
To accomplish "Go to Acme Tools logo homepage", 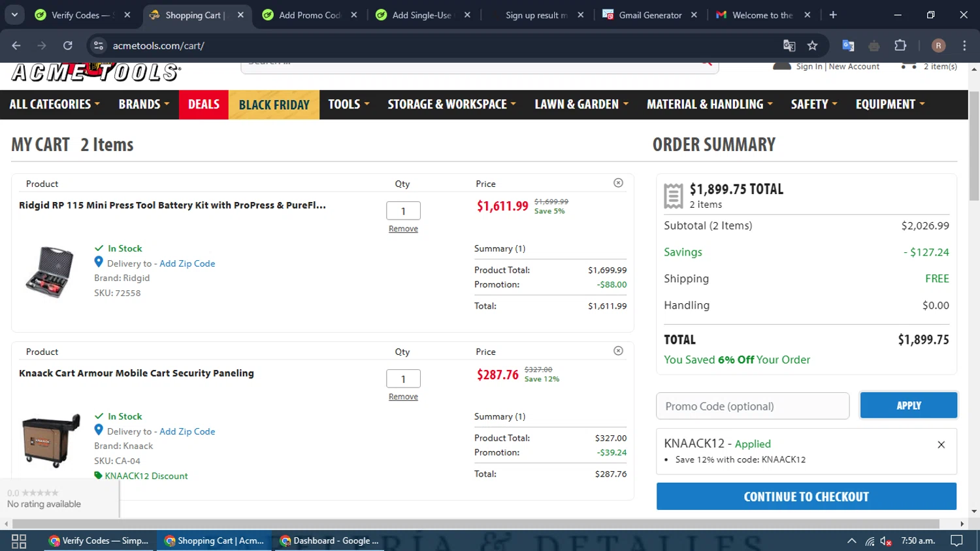I will click(x=95, y=72).
